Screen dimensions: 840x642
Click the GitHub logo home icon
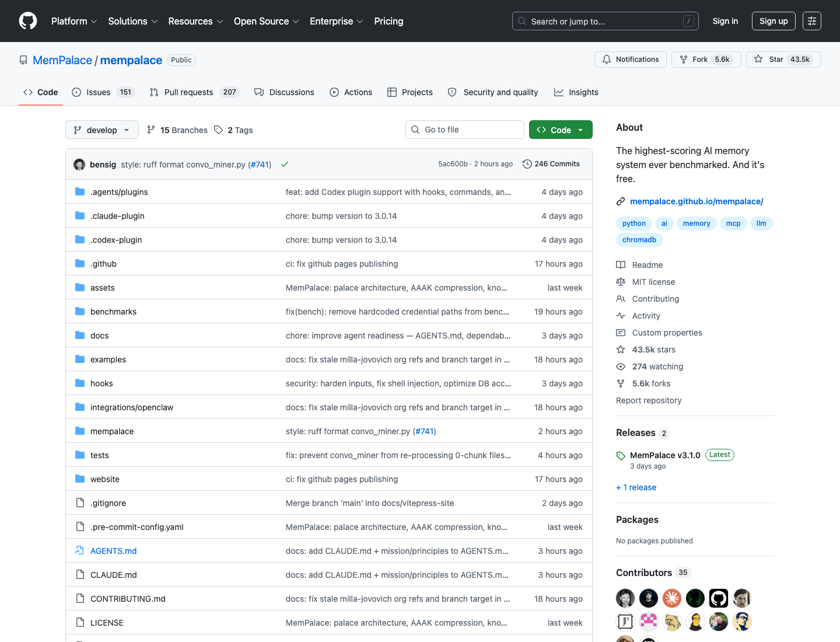click(x=28, y=21)
